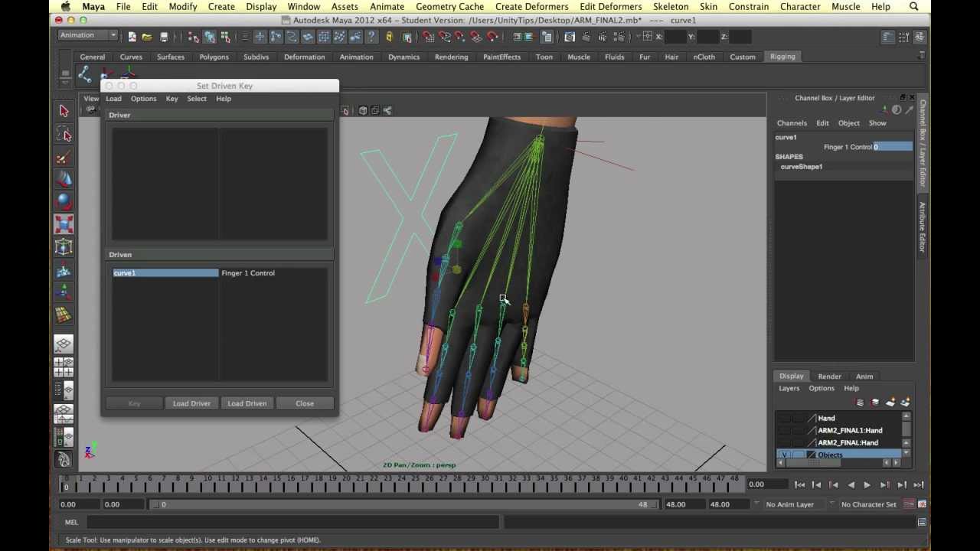Viewport: 980px width, 551px height.
Task: Click the mac Spotlight search magnifier icon
Action: 914,6
